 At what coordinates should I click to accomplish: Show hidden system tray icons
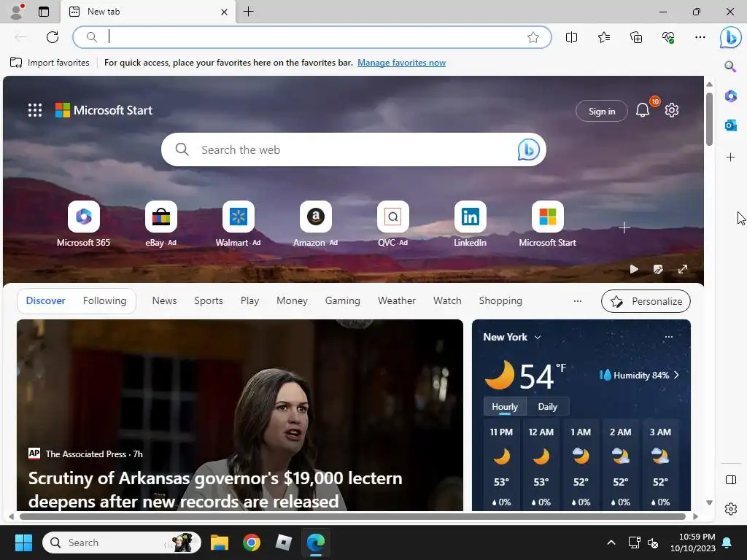tap(611, 542)
